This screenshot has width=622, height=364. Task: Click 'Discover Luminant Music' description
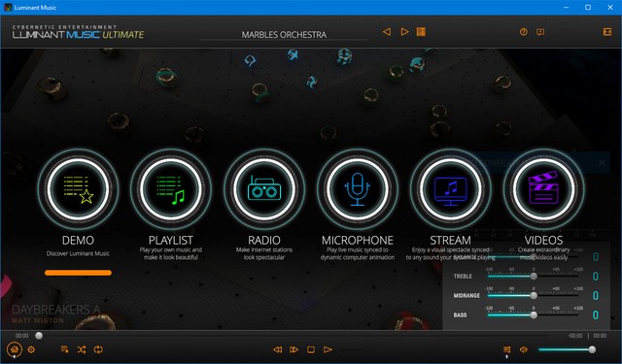(x=78, y=253)
